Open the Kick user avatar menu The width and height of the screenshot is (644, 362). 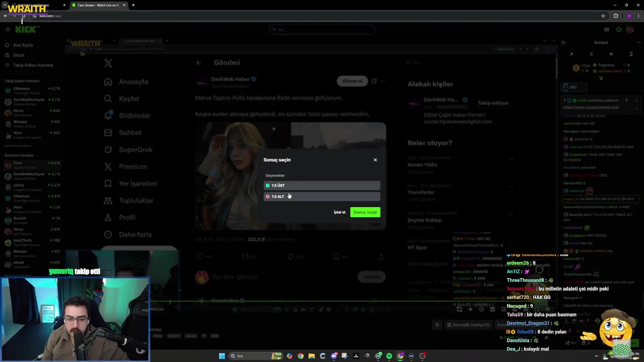pos(630,30)
